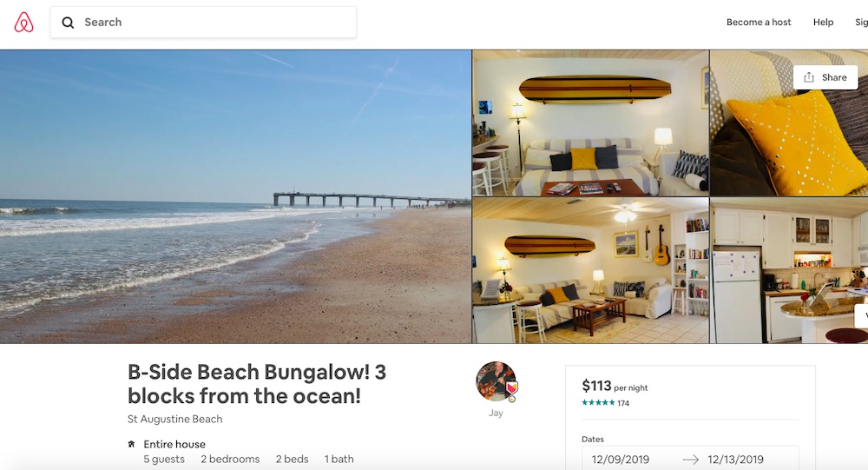Focus the Search input field

[x=203, y=23]
